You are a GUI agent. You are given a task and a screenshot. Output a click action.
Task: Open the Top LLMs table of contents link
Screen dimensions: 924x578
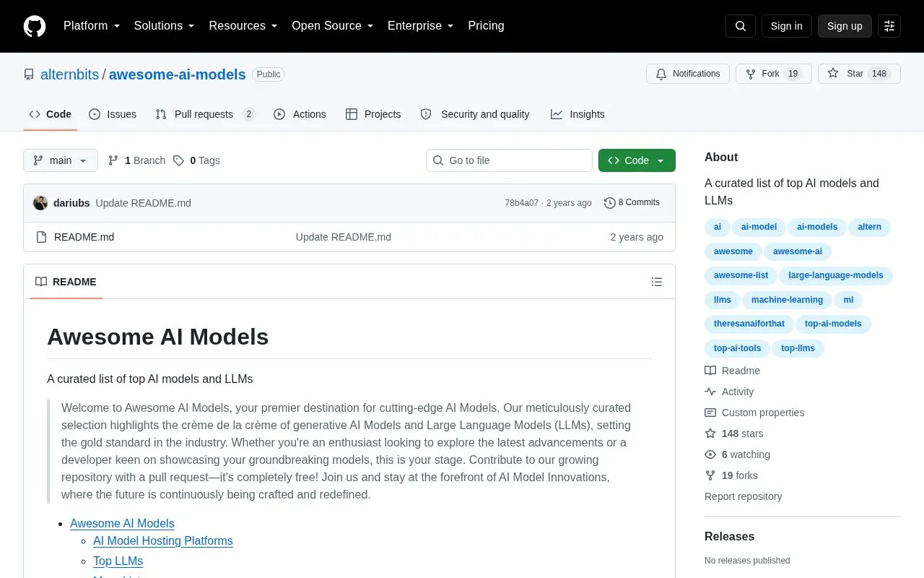click(118, 561)
